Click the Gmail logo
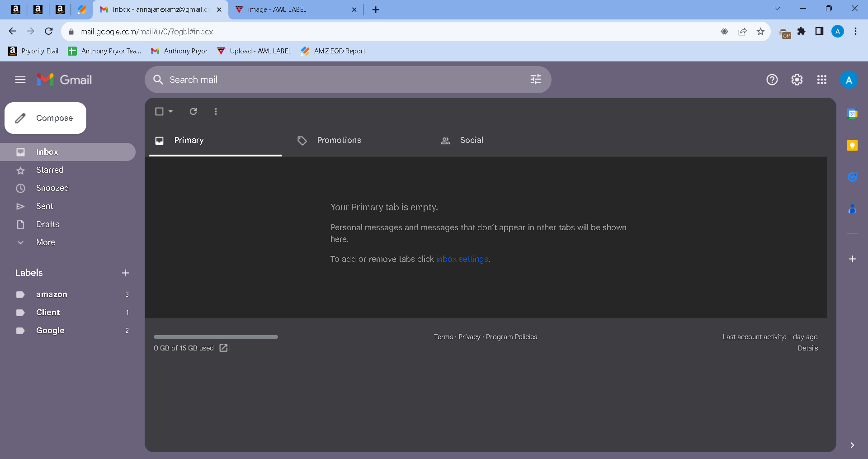 click(64, 80)
